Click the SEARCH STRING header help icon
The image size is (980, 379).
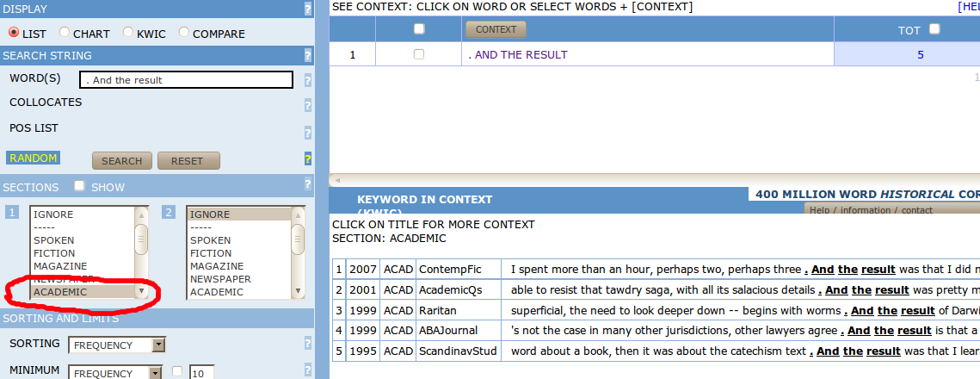[308, 56]
